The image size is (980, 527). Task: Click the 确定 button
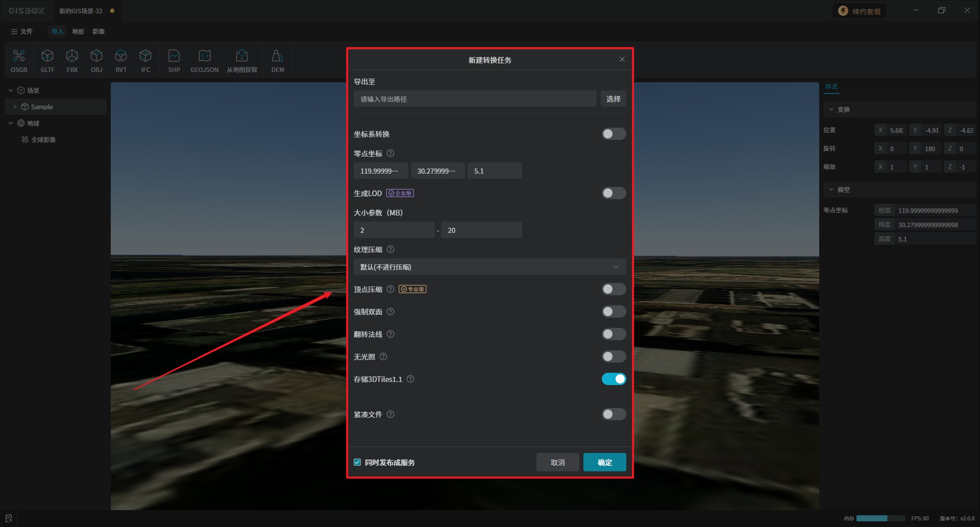pyautogui.click(x=604, y=462)
